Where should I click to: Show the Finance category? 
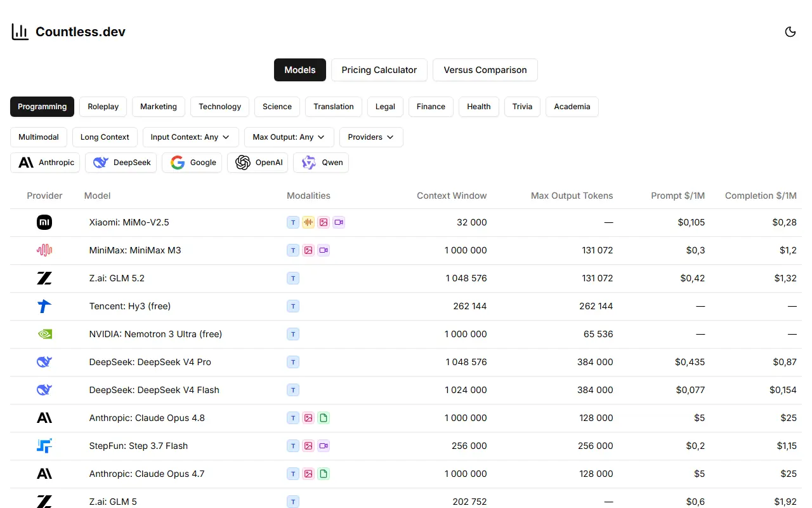tap(431, 107)
